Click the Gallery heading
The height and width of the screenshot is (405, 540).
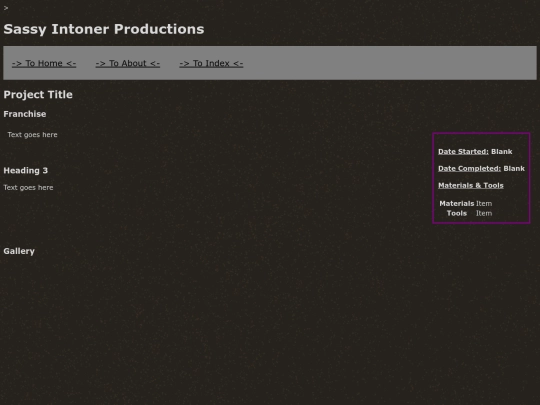[x=19, y=251]
